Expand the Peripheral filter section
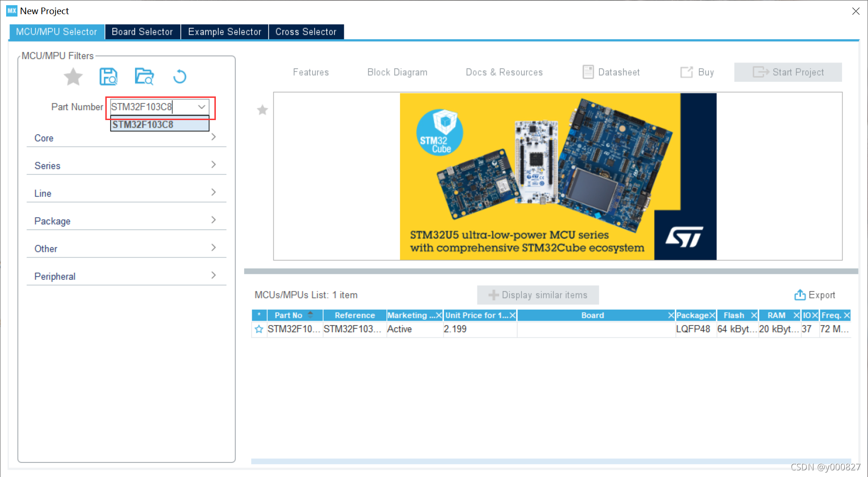The height and width of the screenshot is (477, 868). [x=127, y=276]
